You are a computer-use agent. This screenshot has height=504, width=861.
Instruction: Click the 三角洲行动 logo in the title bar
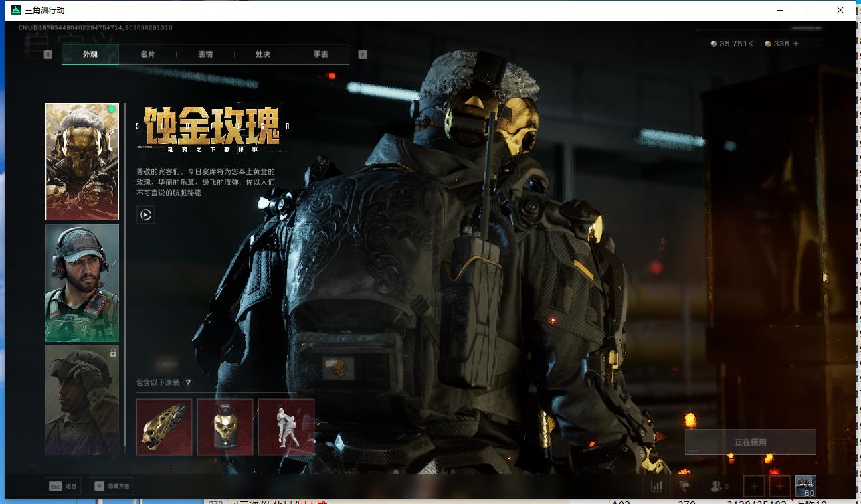pos(16,10)
